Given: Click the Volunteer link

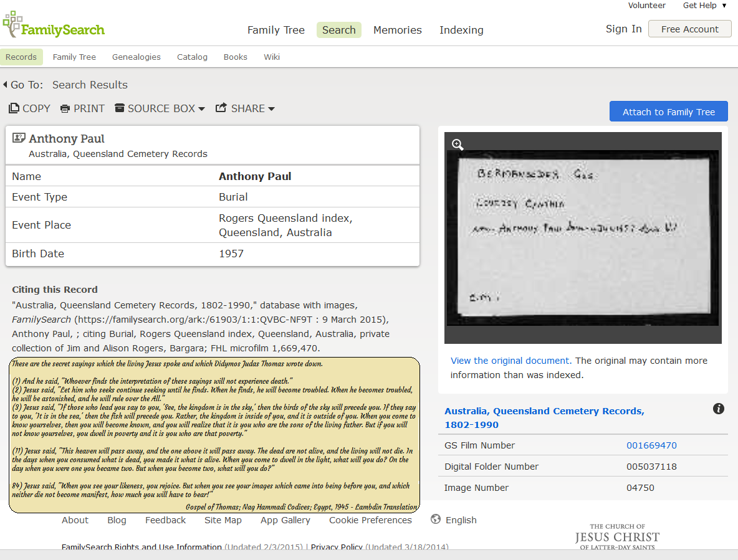Looking at the screenshot, I should click(647, 6).
